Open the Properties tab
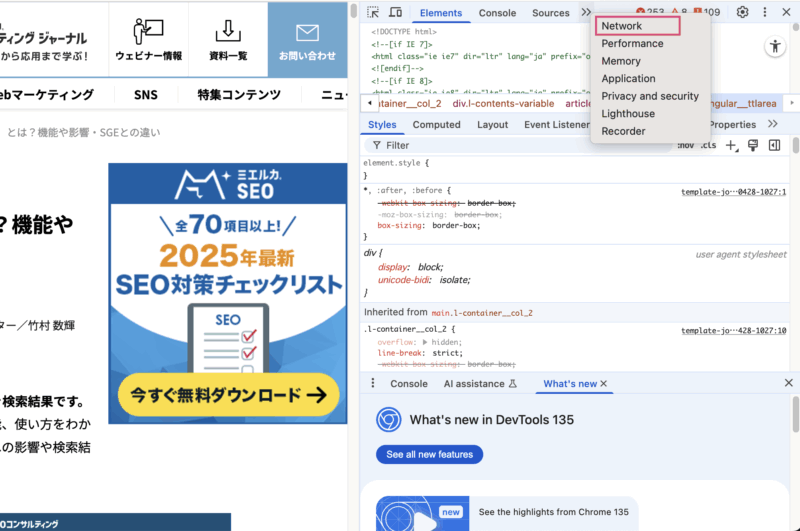This screenshot has width=800, height=531. tap(733, 124)
